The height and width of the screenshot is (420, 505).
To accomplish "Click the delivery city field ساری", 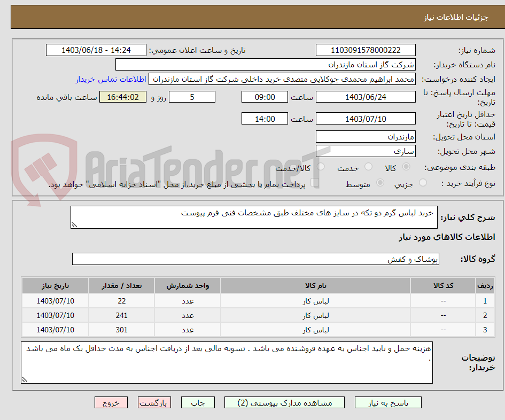I will click(x=366, y=151).
